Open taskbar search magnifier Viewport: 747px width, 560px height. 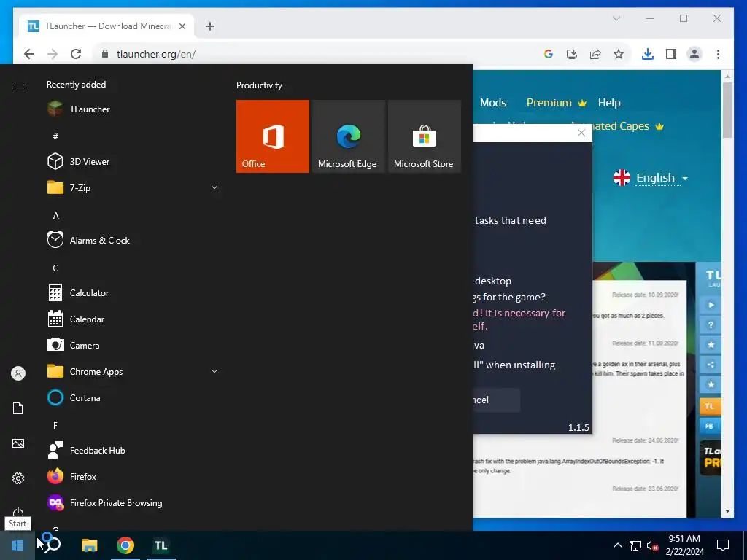pos(52,544)
